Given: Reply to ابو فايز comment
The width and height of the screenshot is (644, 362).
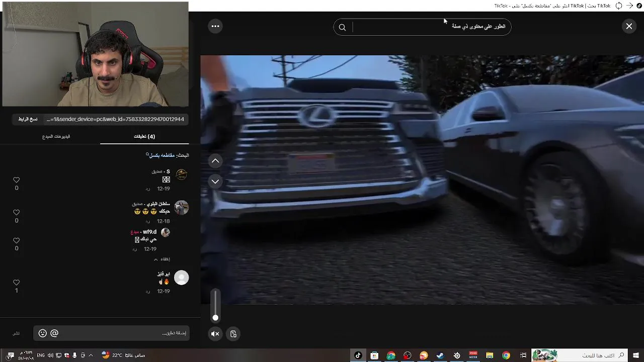Looking at the screenshot, I should pos(148,292).
